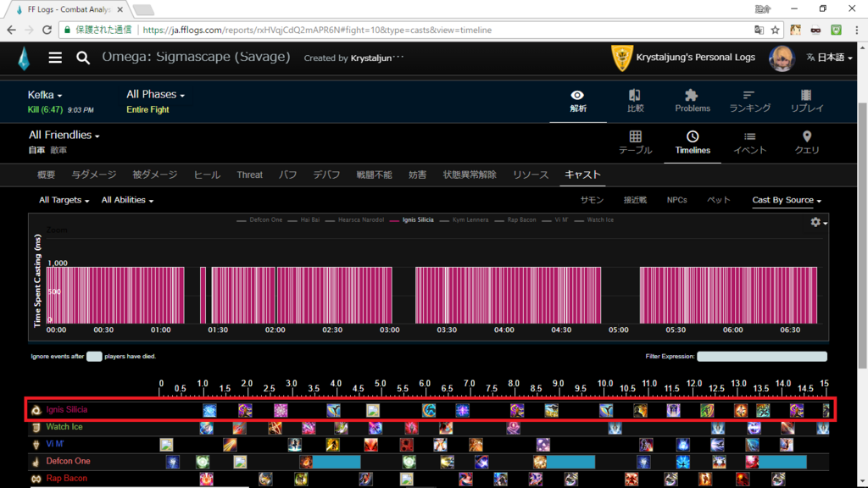
Task: Click first ability icon in Ignis Silicia row
Action: 209,411
